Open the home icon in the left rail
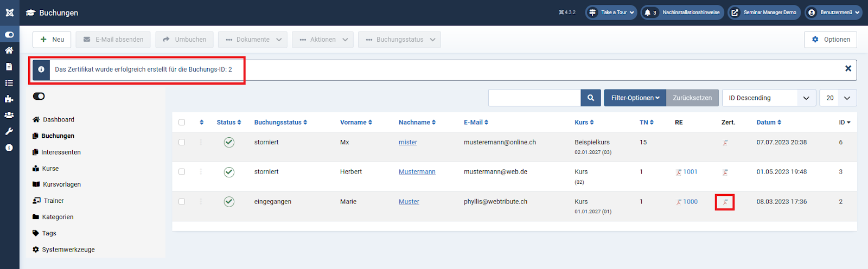Image resolution: width=868 pixels, height=269 pixels. tap(9, 50)
